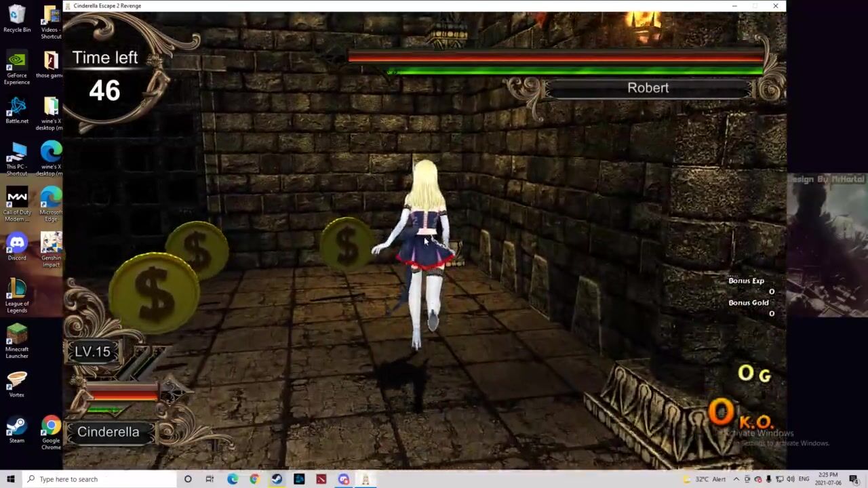Image resolution: width=868 pixels, height=488 pixels.
Task: Open Task View from the taskbar
Action: coord(210,479)
